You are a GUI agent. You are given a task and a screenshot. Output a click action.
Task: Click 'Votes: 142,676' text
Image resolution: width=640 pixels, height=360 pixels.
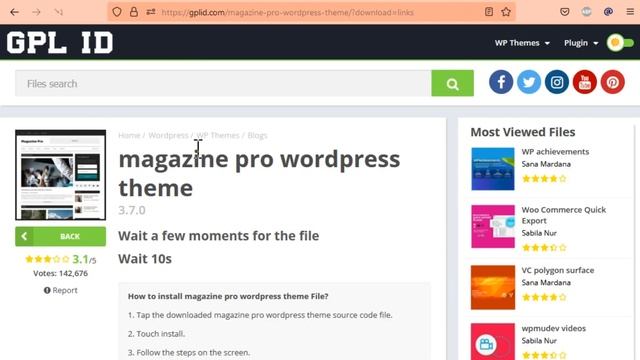point(60,273)
